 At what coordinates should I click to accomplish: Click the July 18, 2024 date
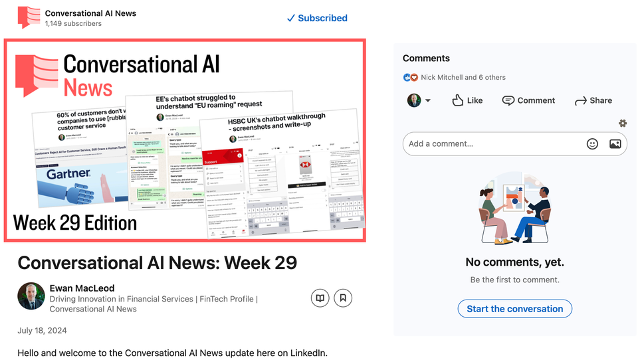[x=42, y=330]
